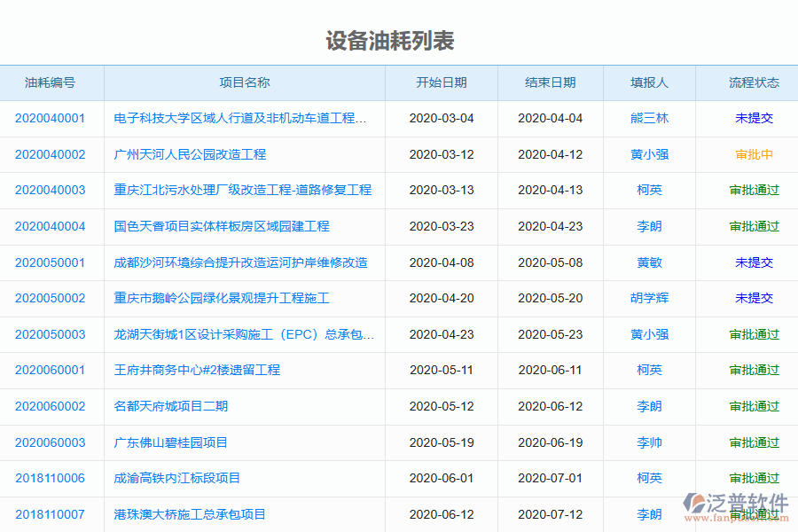Click 审批中 status of record 2020040002
Screen dimensions: 798x532
[x=755, y=153]
